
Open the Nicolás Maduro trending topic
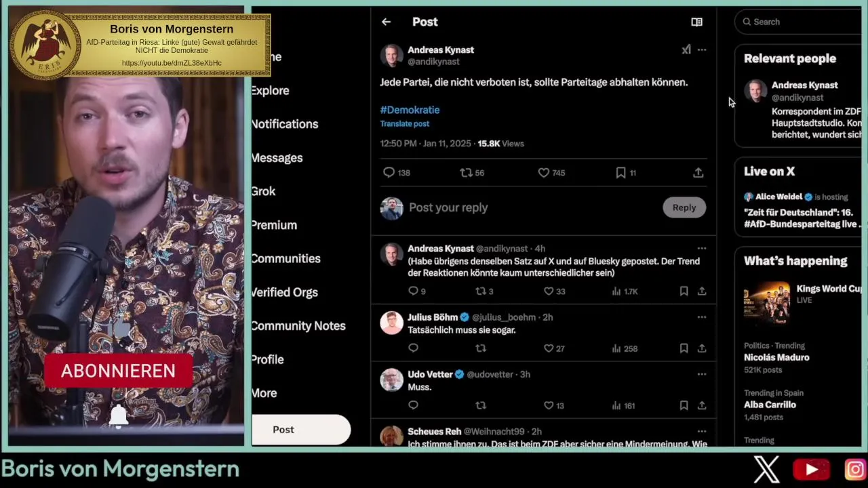pos(776,358)
